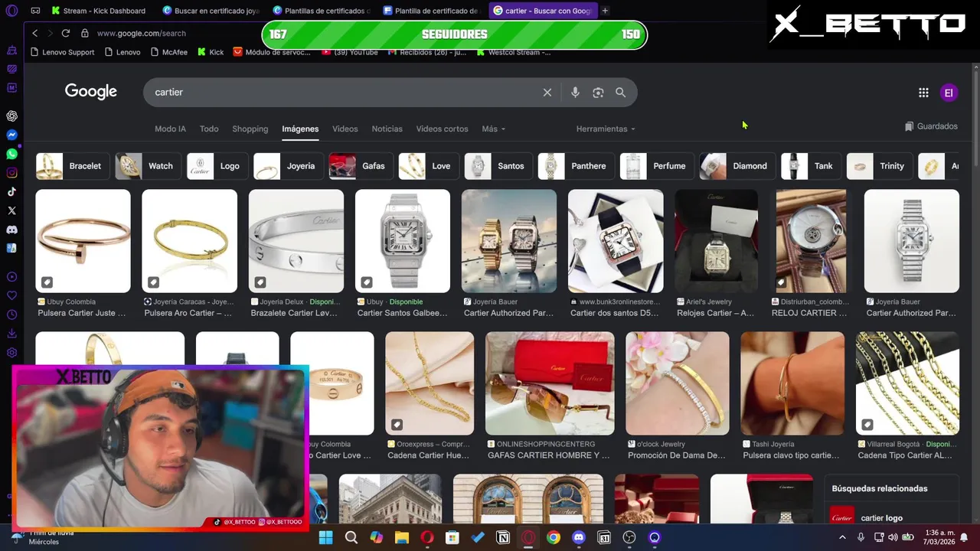The image size is (980, 551).
Task: Switch to the Modo IA tab
Action: (x=170, y=129)
